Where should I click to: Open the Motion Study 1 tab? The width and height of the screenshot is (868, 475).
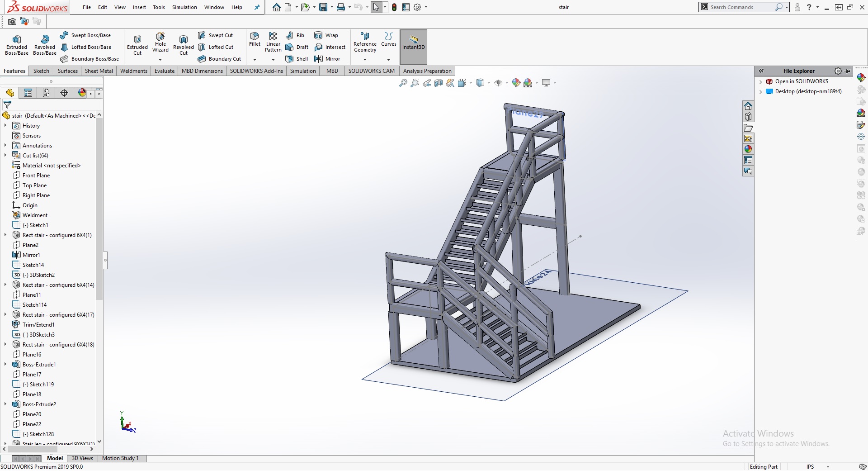pyautogui.click(x=120, y=458)
